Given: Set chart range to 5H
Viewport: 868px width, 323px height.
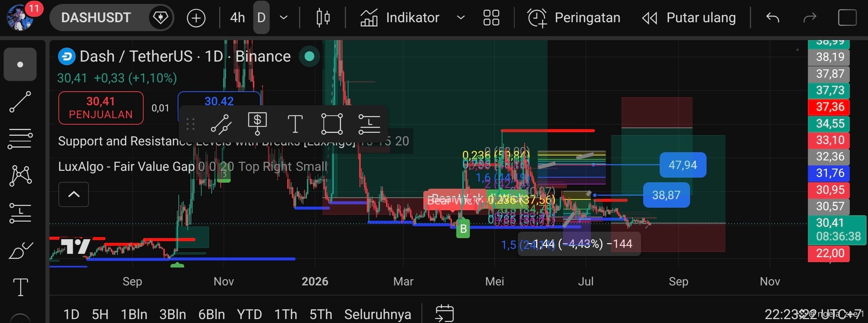Looking at the screenshot, I should [x=100, y=314].
